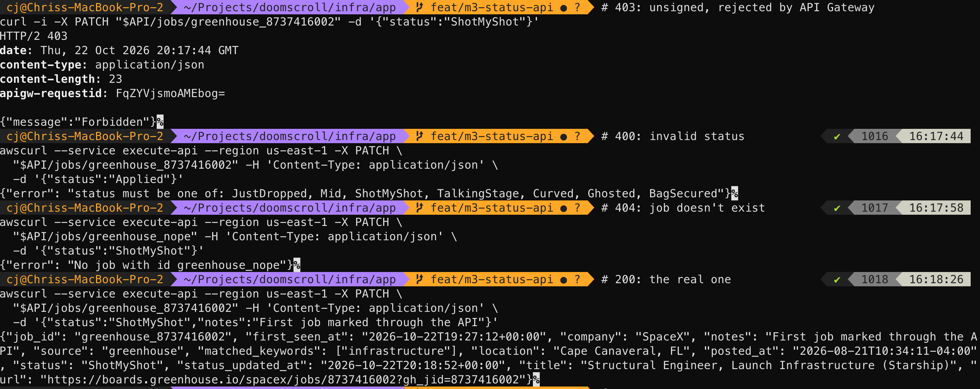Click the green check mark beside 1017

pos(837,208)
